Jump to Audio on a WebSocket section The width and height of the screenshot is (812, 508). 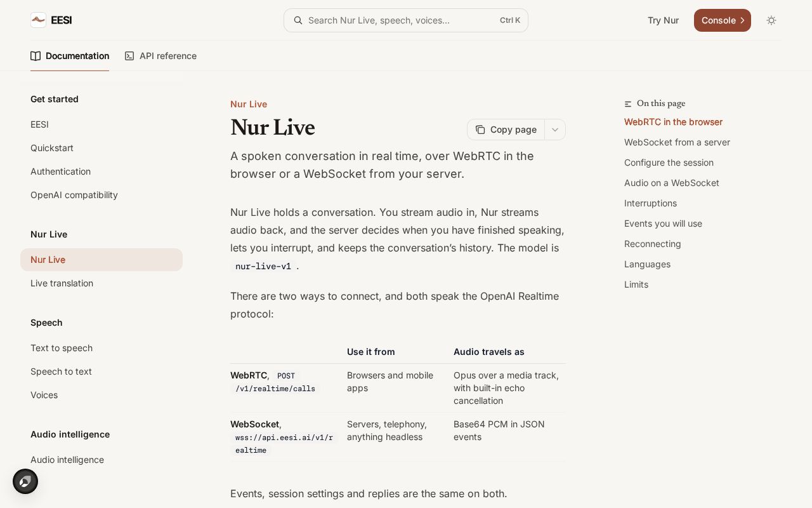(x=671, y=183)
